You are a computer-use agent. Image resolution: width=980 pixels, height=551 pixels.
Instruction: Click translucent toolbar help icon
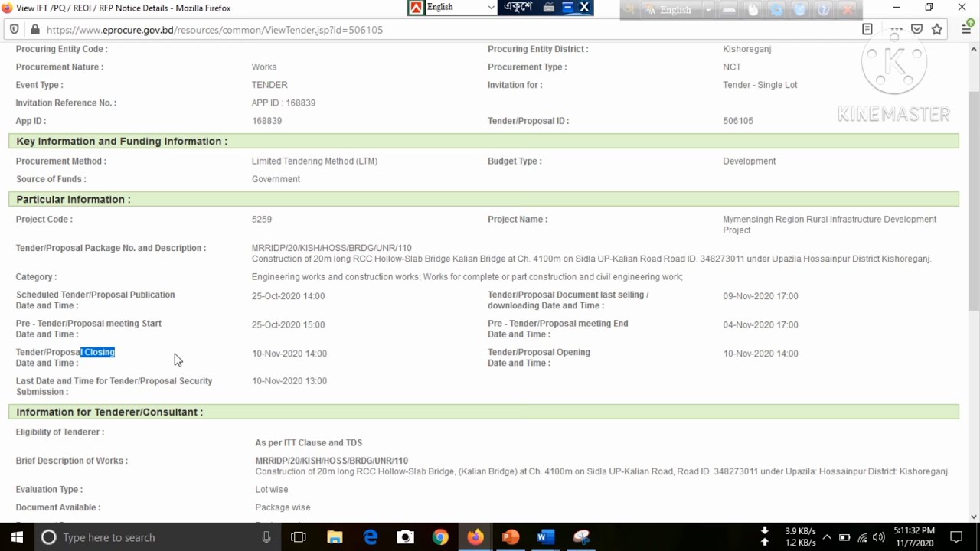pos(824,10)
